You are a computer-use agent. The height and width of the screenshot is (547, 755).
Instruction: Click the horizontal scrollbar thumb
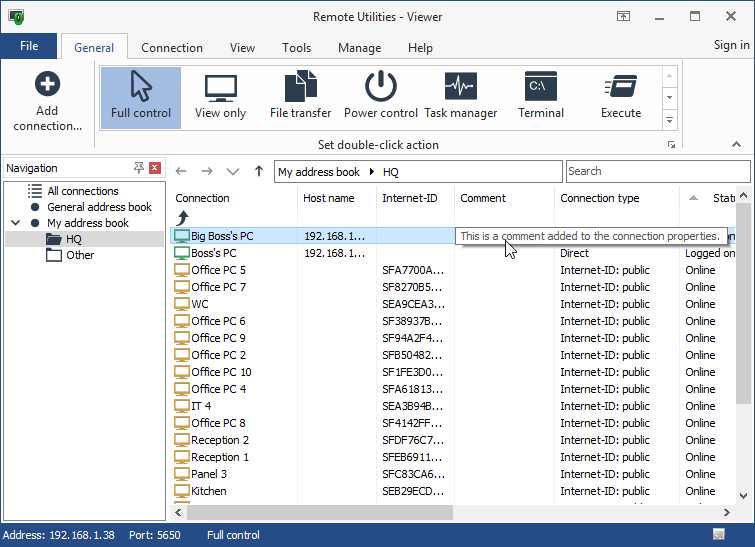(x=320, y=512)
